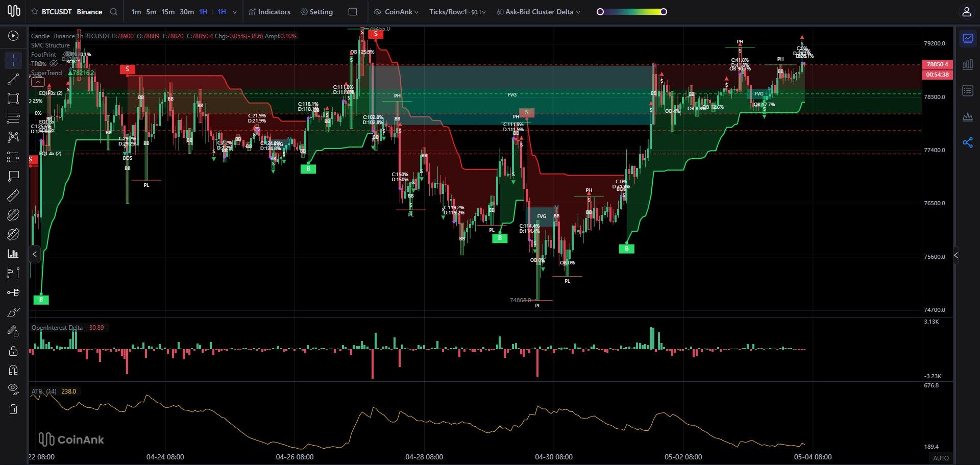Select the crosshair cursor tool
Viewport: 980px width, 465px height.
(x=13, y=60)
